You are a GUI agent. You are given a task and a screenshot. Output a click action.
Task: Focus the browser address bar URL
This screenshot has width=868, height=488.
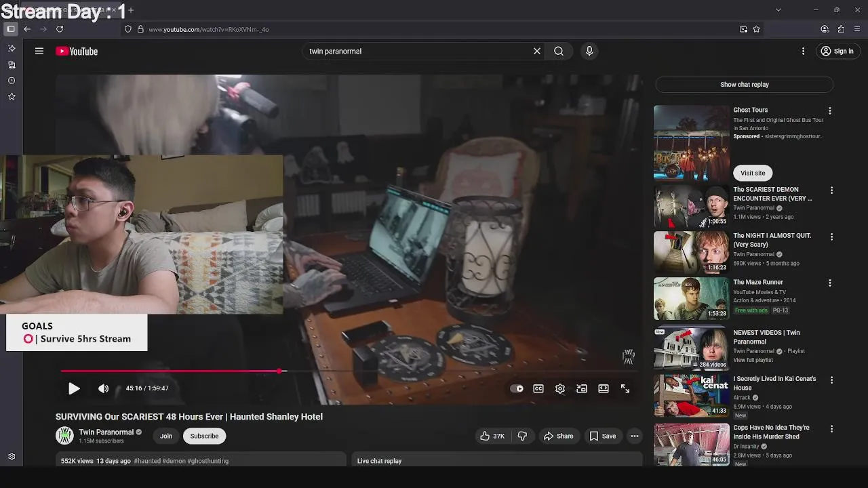coord(208,29)
